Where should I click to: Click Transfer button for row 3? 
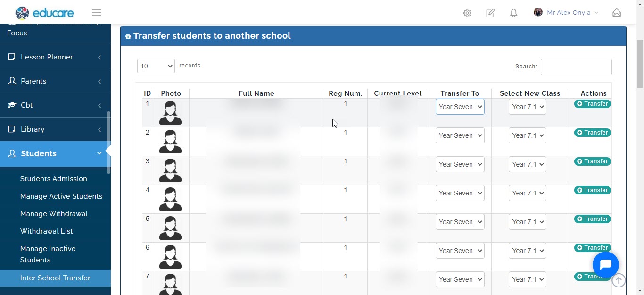[592, 161]
